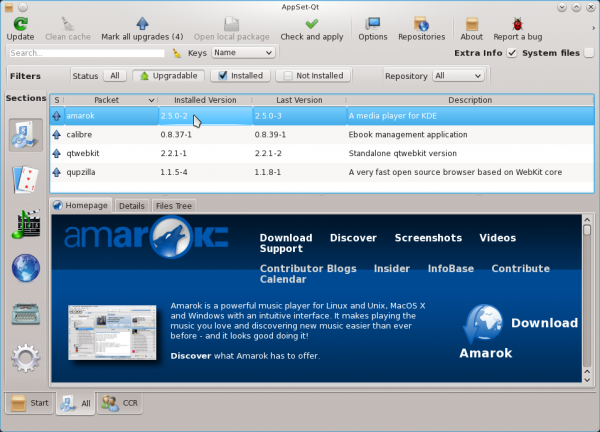The image size is (600, 432).
Task: Click the window menu icon in titlebar
Action: [9, 7]
